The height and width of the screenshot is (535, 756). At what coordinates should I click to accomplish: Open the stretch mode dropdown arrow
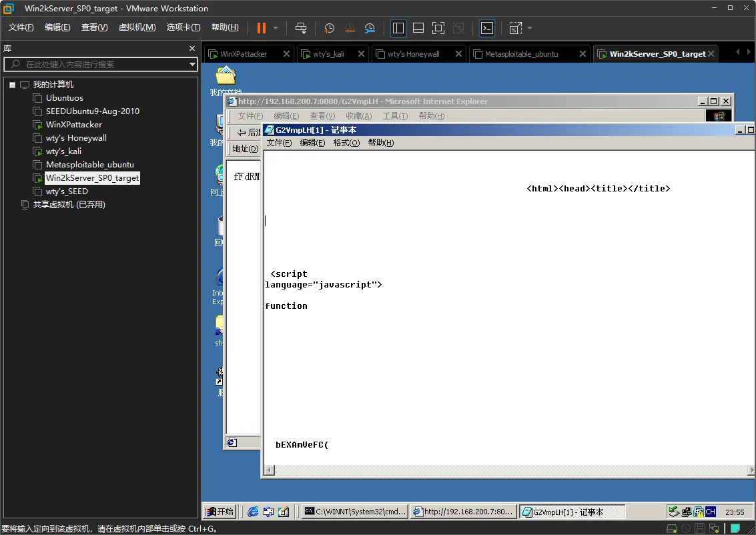click(x=530, y=28)
